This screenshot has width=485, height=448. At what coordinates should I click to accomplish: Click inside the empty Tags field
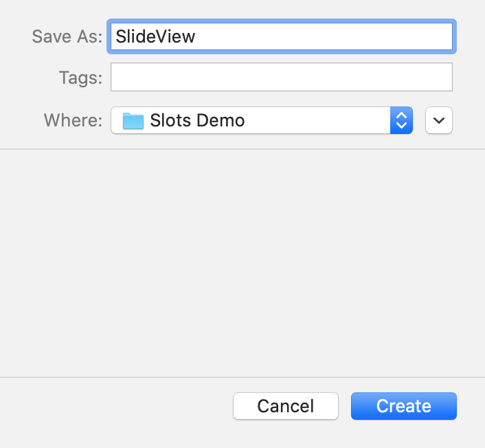tap(282, 77)
